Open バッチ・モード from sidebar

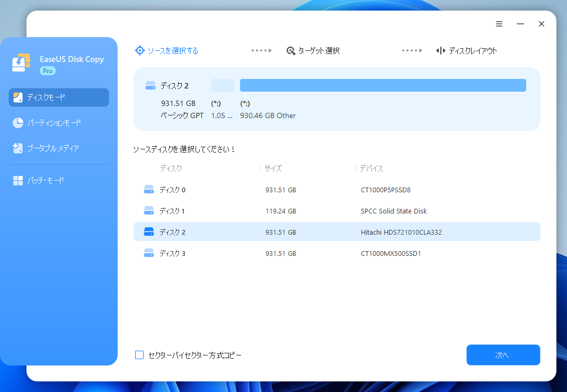point(46,181)
